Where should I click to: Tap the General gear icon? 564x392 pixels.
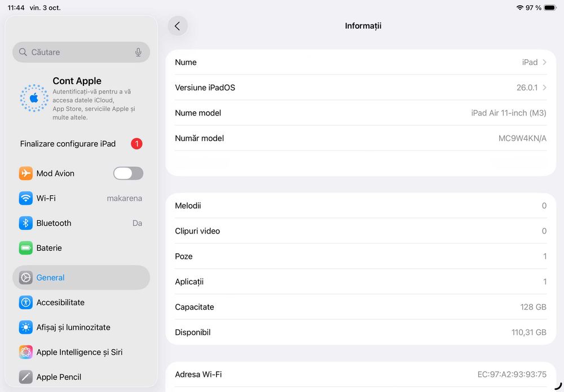[25, 278]
